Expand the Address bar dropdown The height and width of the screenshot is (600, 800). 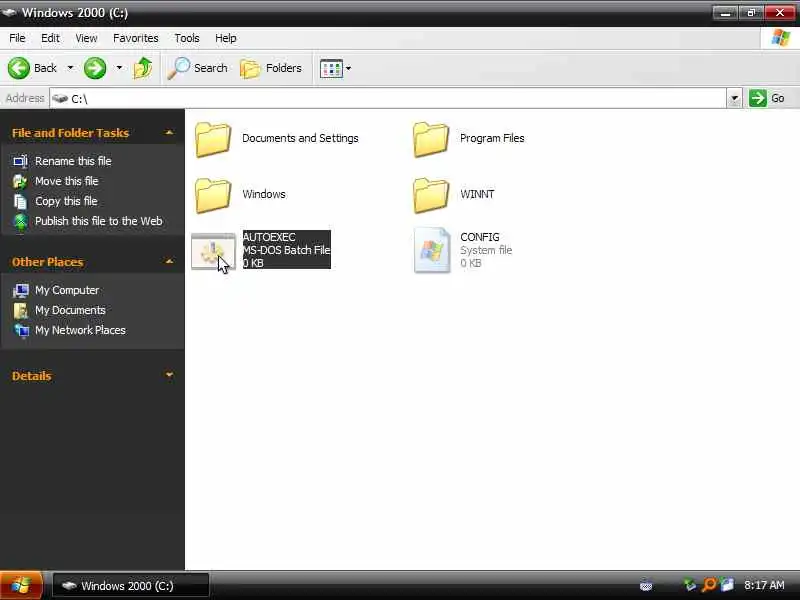point(734,98)
